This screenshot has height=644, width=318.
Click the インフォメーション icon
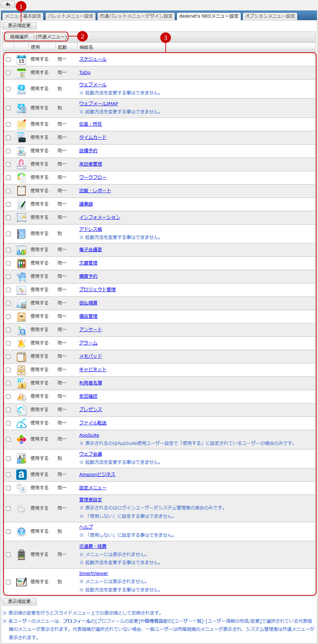coord(21,217)
